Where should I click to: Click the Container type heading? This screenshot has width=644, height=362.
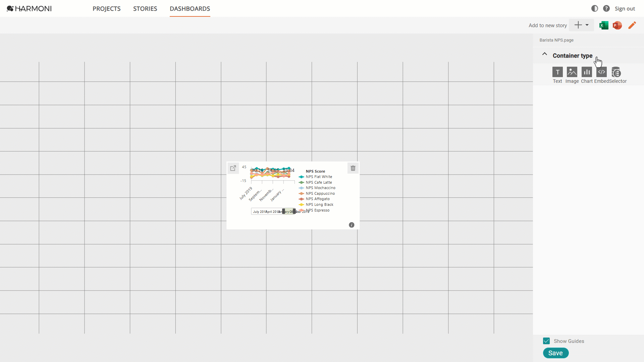point(572,56)
